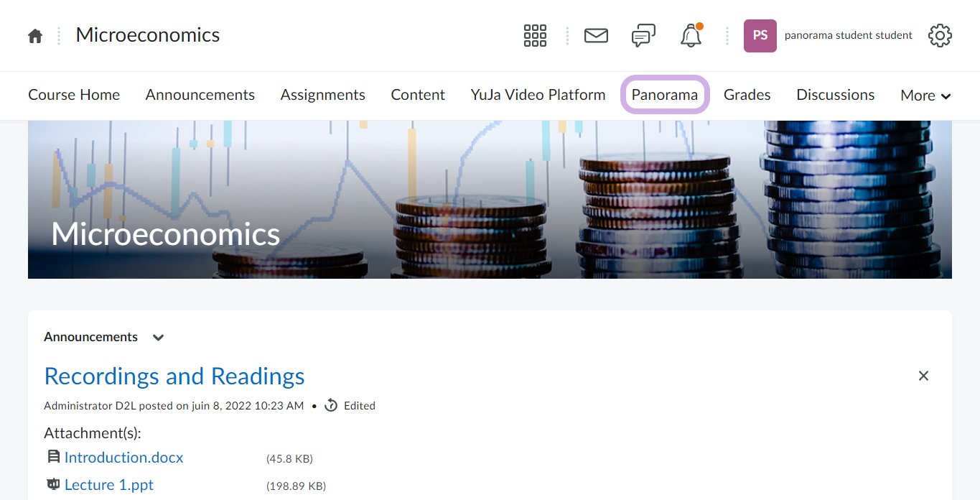Expand the More navigation dropdown
This screenshot has width=980, height=500.
coord(925,96)
